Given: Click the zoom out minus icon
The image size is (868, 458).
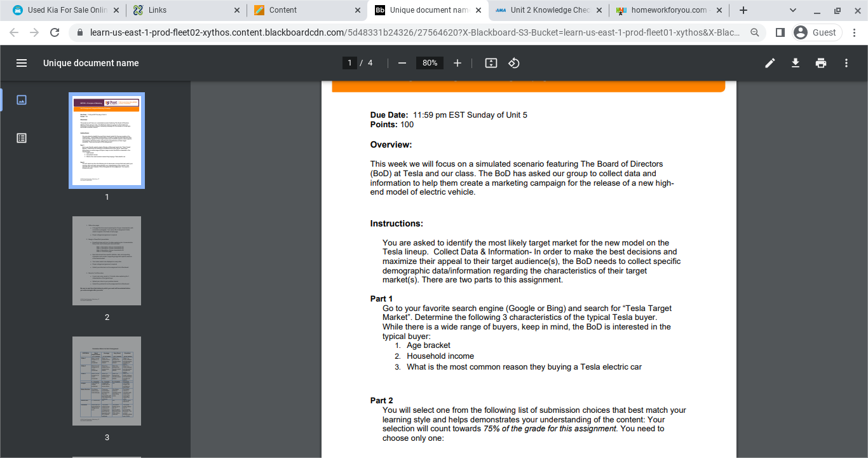Looking at the screenshot, I should [402, 63].
